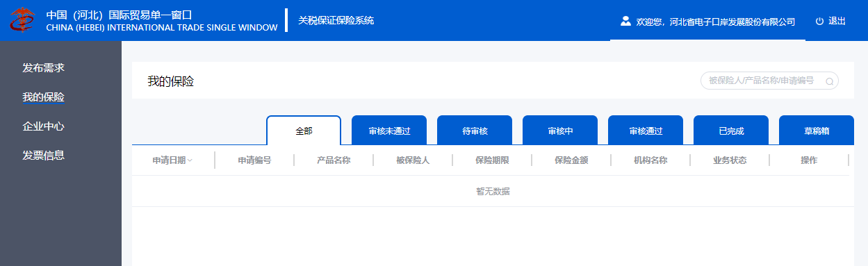Open the 审核通过 tab
This screenshot has width=868, height=266.
point(646,131)
